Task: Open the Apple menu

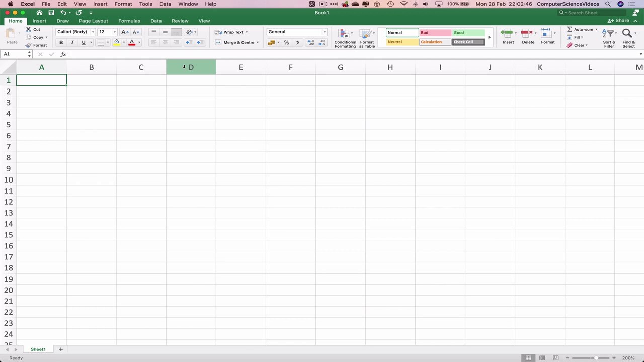Action: pyautogui.click(x=10, y=4)
